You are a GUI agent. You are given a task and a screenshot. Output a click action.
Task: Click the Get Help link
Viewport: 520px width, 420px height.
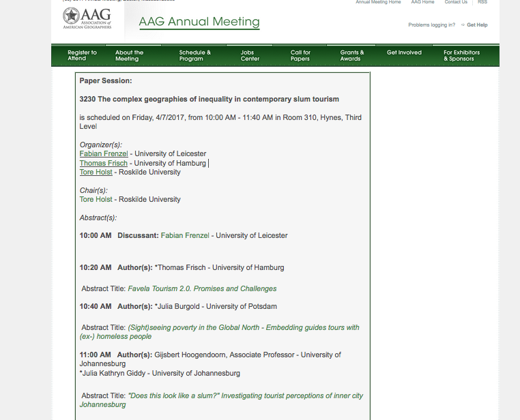[477, 25]
